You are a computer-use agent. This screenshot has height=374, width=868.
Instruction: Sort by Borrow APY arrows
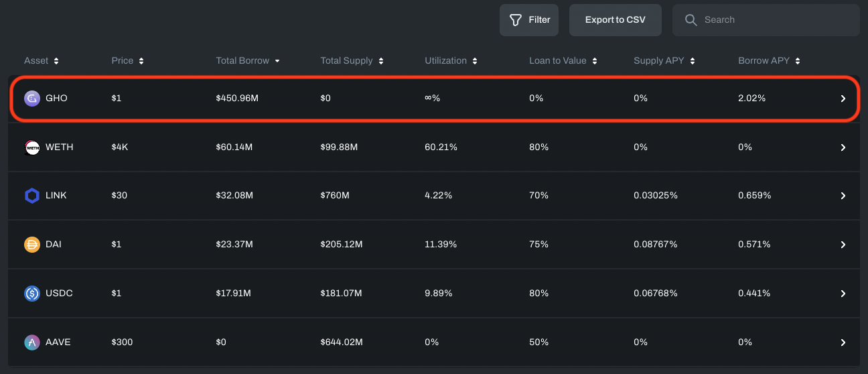pos(798,61)
